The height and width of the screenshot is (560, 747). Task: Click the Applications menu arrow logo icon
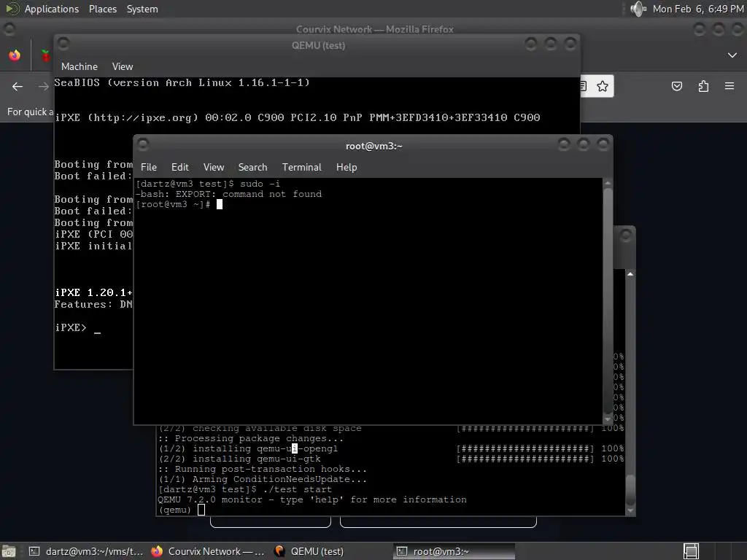[12, 9]
